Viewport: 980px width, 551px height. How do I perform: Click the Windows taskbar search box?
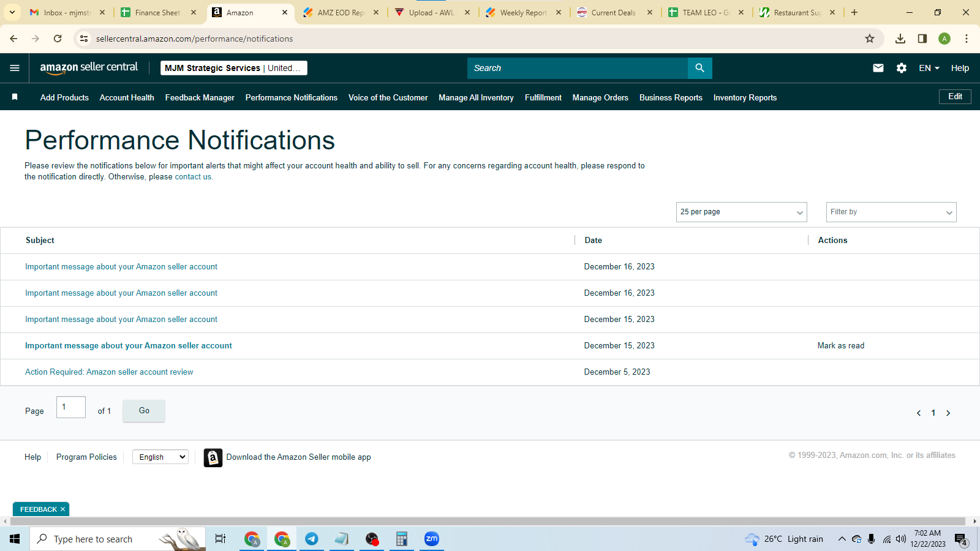pyautogui.click(x=118, y=539)
